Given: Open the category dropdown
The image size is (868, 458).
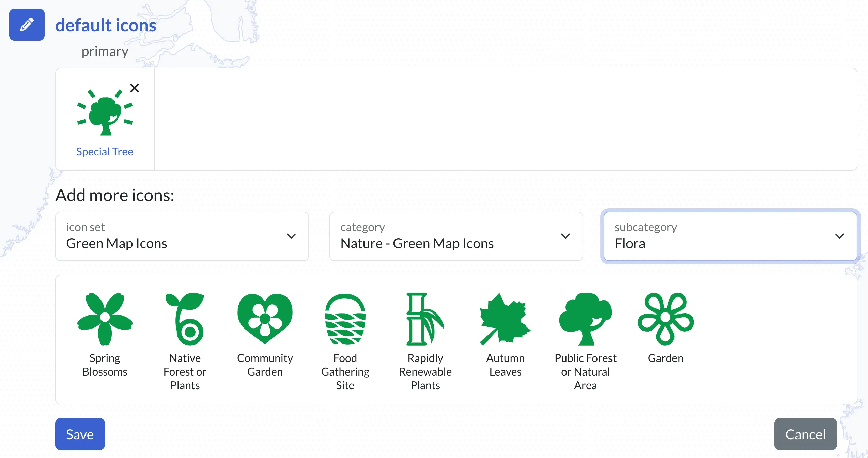Looking at the screenshot, I should coord(456,236).
